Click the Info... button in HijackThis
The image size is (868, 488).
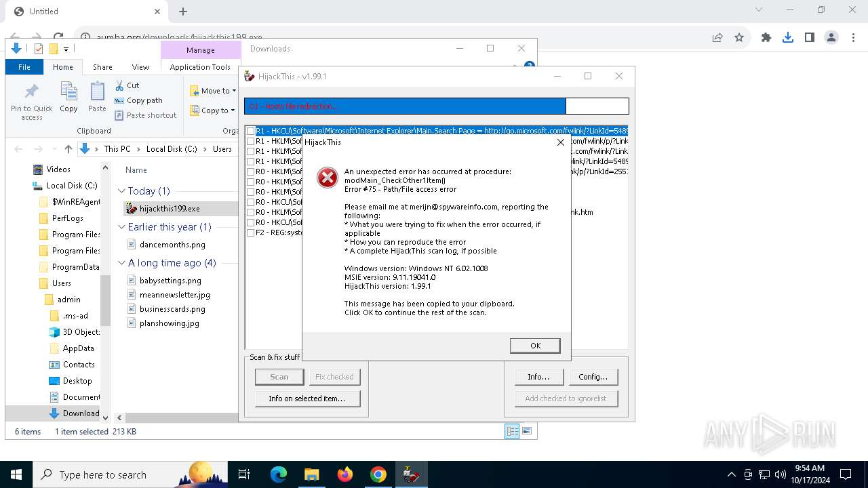point(538,377)
